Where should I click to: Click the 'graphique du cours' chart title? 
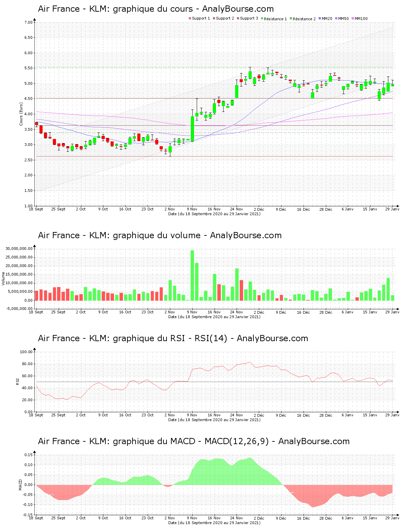click(x=156, y=9)
